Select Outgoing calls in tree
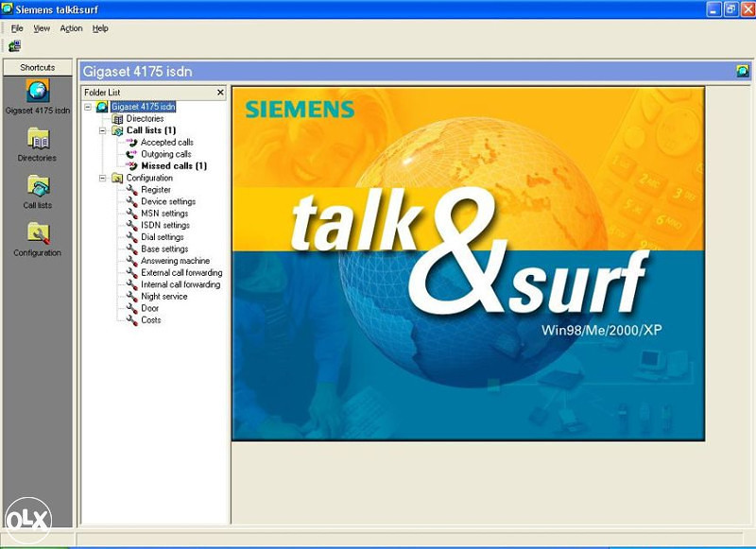 click(166, 154)
